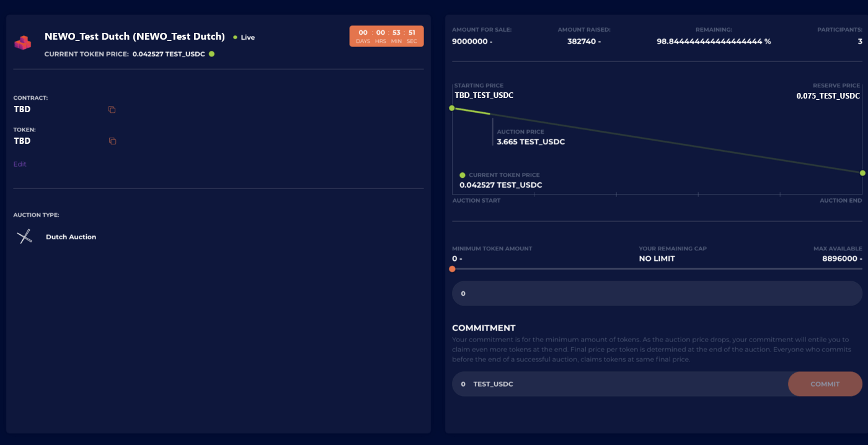The image size is (868, 445).
Task: Click inside the commitment amount field
Action: pyautogui.click(x=589, y=384)
